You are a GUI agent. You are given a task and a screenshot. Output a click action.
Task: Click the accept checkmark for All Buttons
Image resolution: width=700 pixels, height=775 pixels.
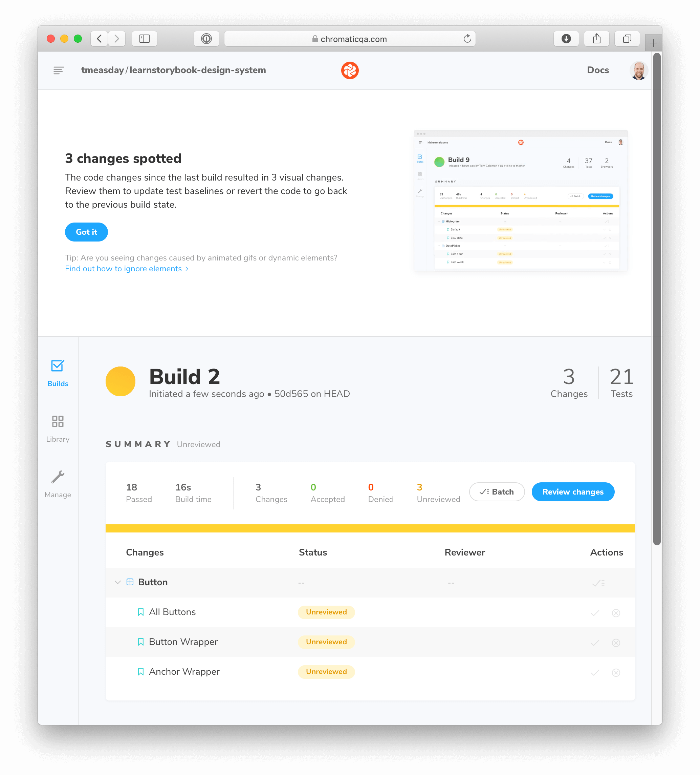[x=595, y=612]
